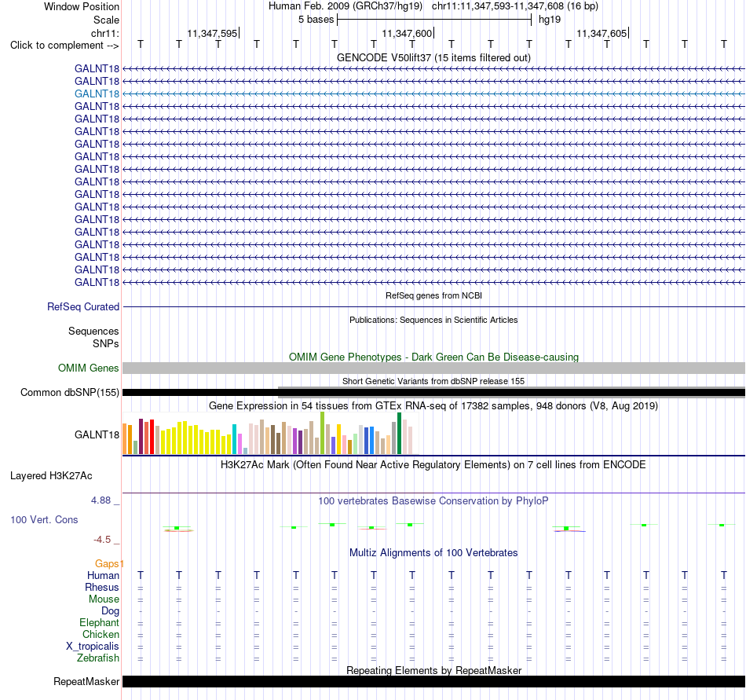746x700 pixels.
Task: Click the cyan bar in GTEx expression chart
Action: click(234, 438)
